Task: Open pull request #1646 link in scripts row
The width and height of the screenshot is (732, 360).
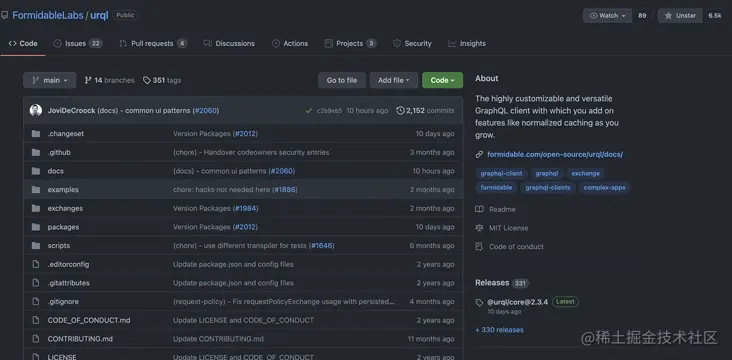Action: 322,246
